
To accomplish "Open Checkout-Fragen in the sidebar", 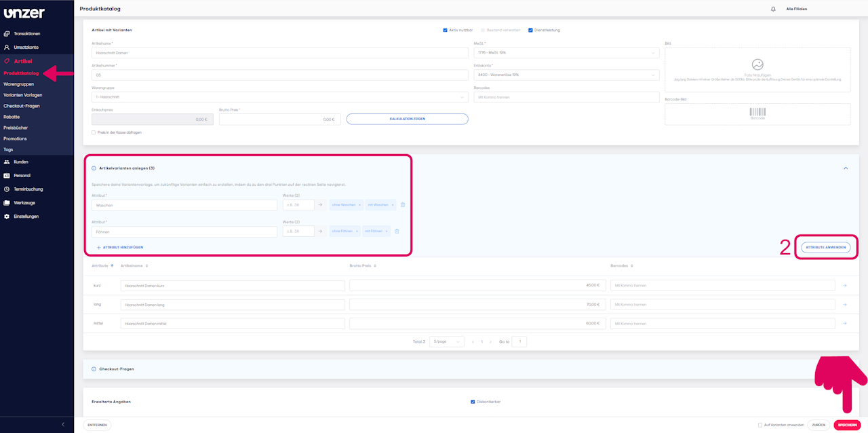I will coord(21,106).
